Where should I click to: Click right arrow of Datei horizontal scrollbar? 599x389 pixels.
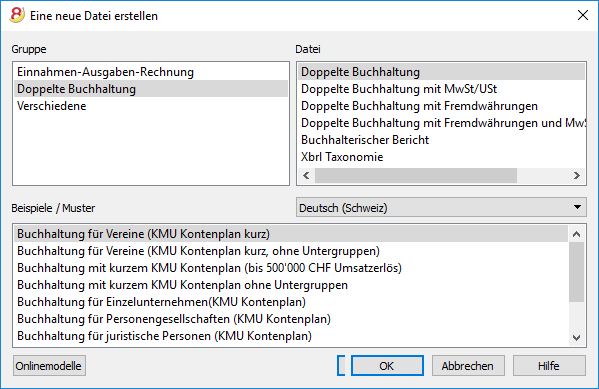[x=577, y=176]
